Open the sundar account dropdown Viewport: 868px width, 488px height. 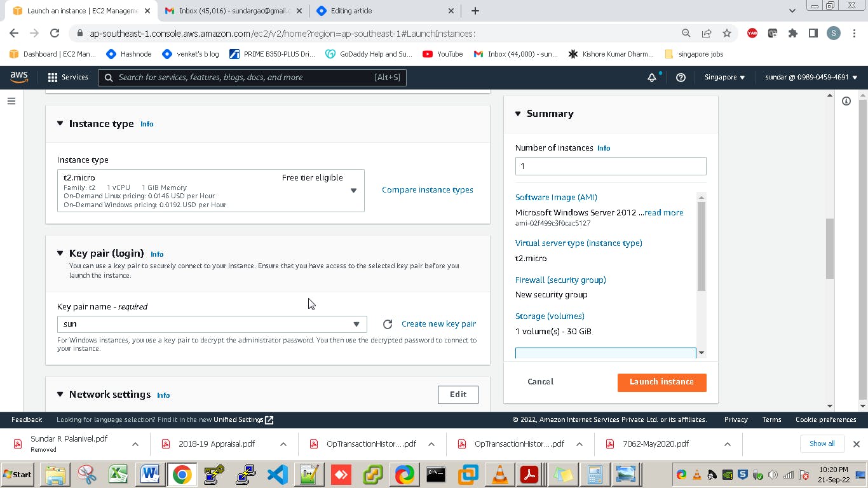click(x=811, y=78)
